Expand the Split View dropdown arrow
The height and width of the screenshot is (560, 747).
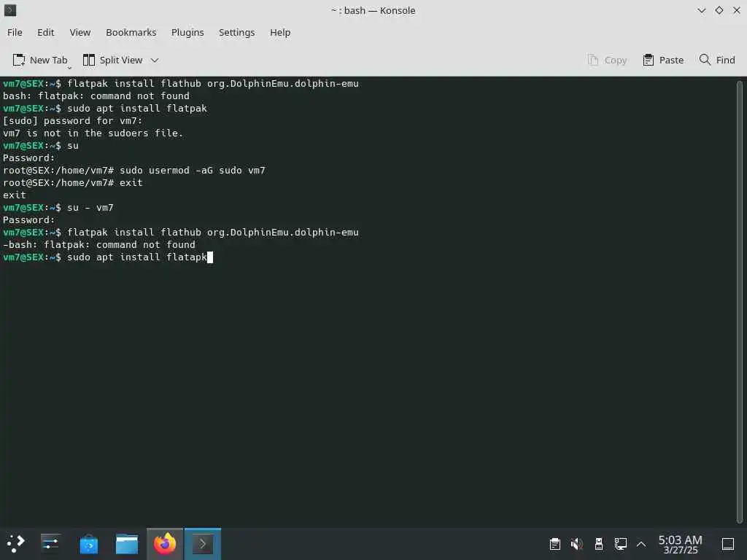click(x=155, y=60)
